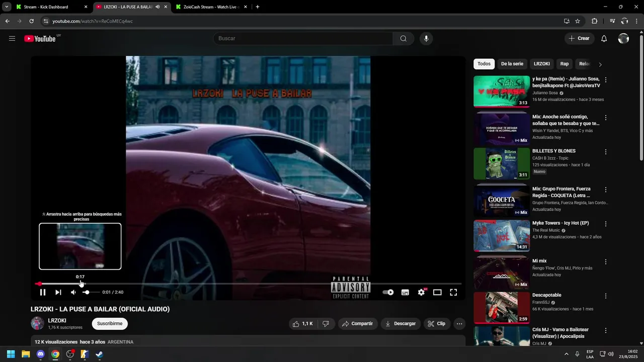Viewport: 644px width, 362px height.
Task: Go to the YouTube home logo
Action: click(x=40, y=39)
